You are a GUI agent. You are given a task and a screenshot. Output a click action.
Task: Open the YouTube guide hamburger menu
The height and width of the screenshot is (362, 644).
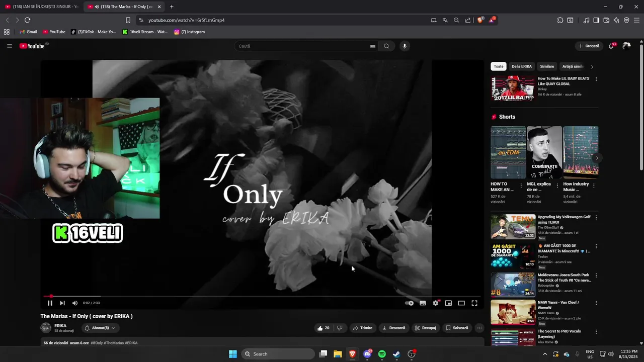(x=9, y=46)
